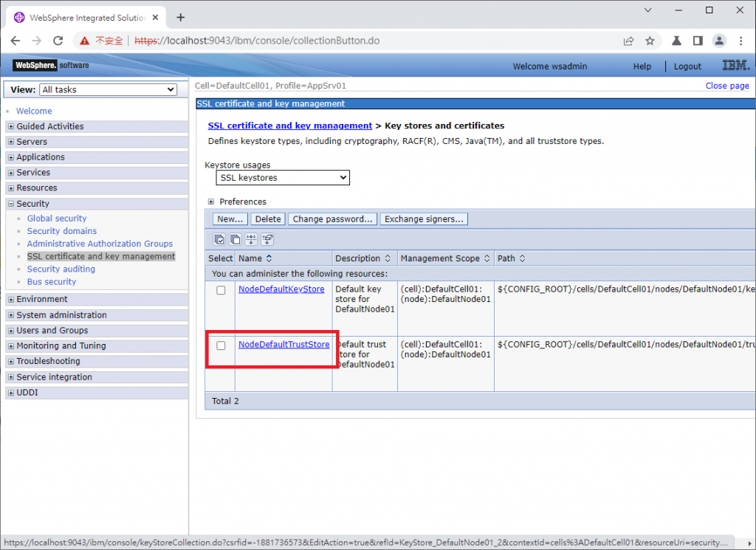Open the Chrome Labs flask icon
The width and height of the screenshot is (756, 550).
pyautogui.click(x=676, y=41)
